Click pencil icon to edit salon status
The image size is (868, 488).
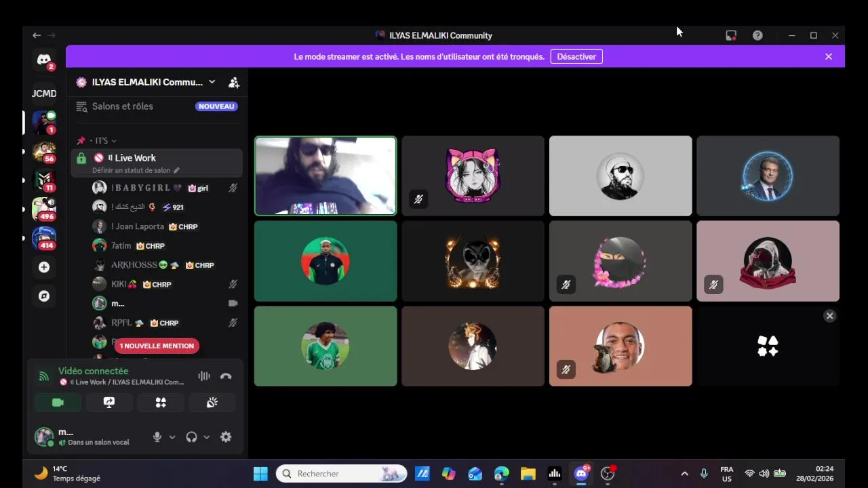pos(176,171)
